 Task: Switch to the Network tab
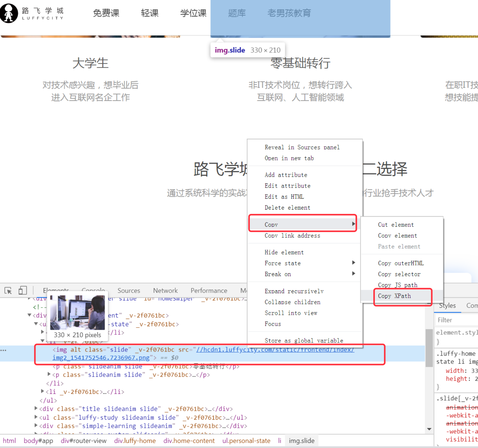pos(165,291)
